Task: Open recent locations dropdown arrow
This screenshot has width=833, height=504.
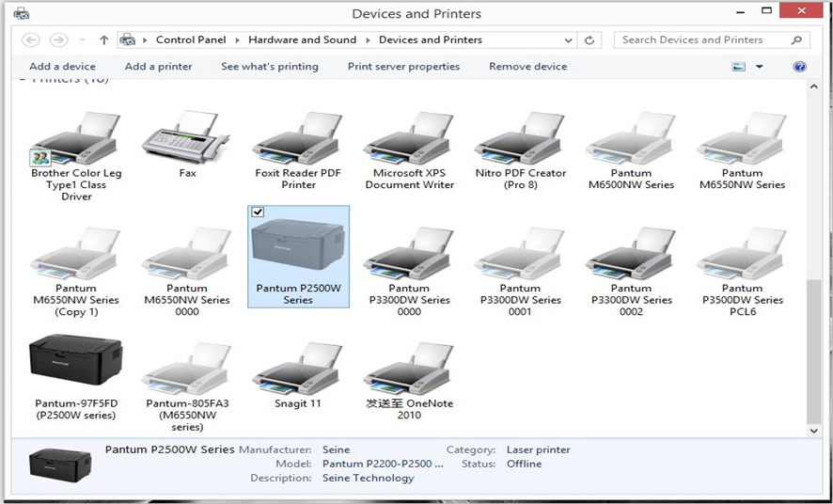Action: 82,39
